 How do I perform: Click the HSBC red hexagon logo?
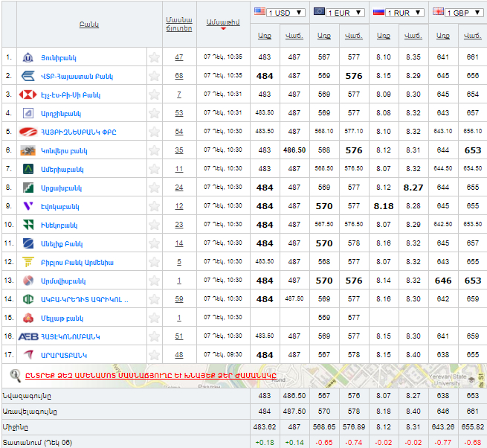click(x=28, y=95)
